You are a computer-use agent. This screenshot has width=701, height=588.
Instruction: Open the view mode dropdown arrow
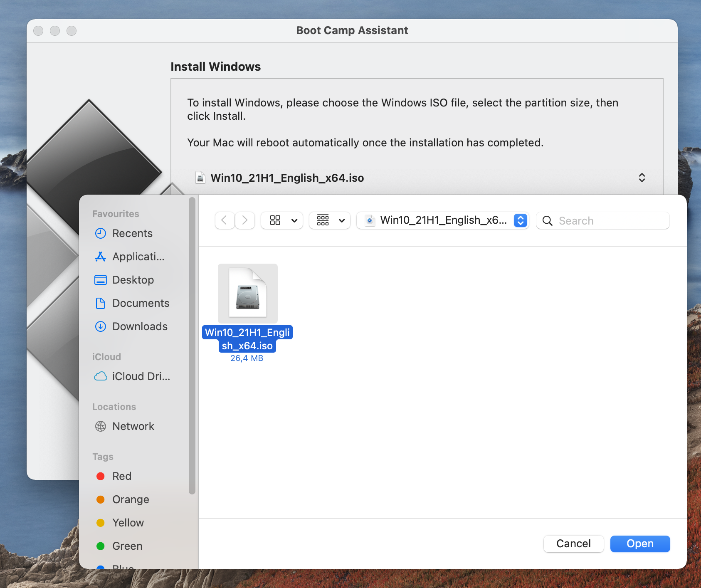[294, 220]
